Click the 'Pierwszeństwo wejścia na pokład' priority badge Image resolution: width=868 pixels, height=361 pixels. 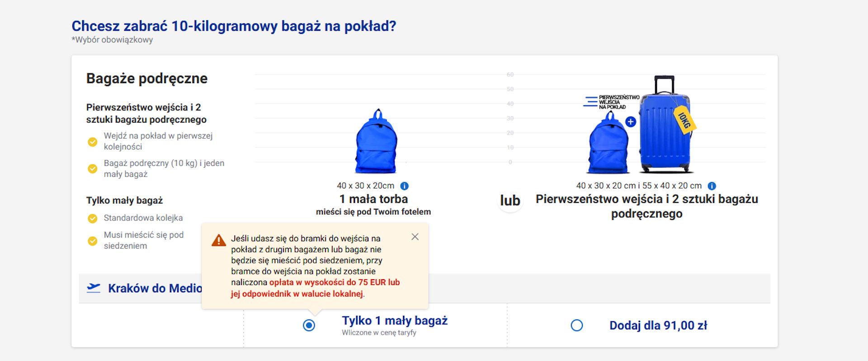[612, 102]
